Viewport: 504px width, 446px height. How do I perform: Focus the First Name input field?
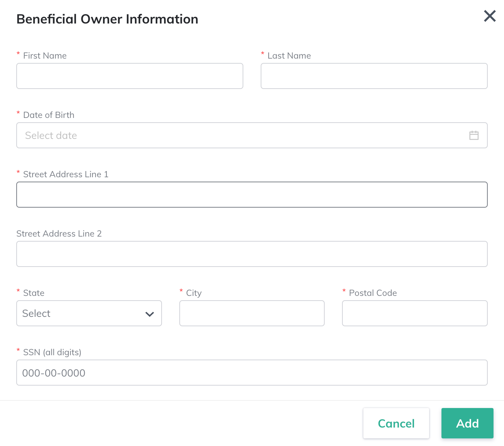[130, 76]
